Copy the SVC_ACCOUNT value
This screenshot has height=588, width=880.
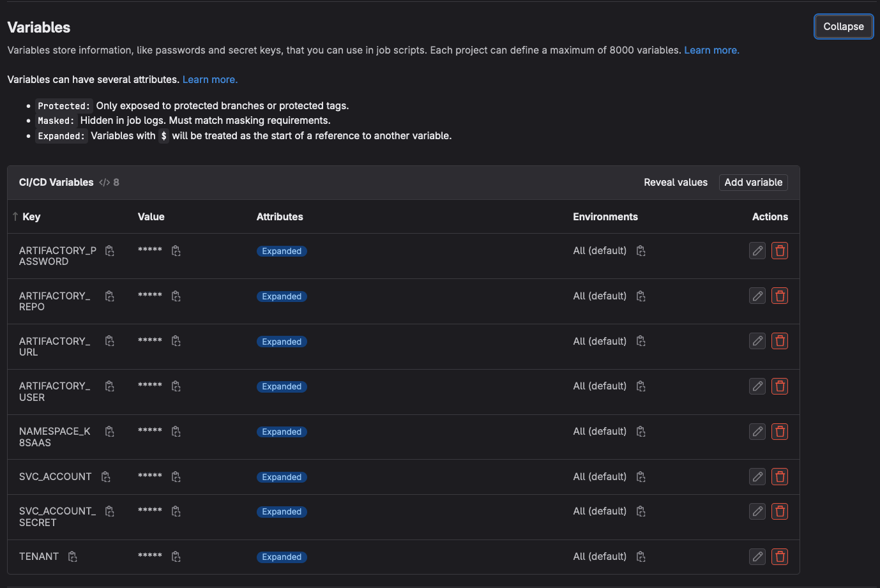(176, 477)
